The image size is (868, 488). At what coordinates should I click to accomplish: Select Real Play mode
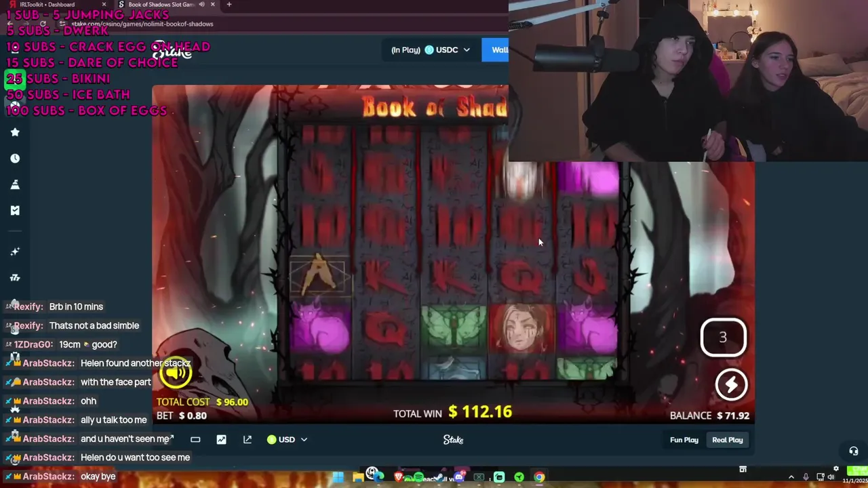coord(727,440)
